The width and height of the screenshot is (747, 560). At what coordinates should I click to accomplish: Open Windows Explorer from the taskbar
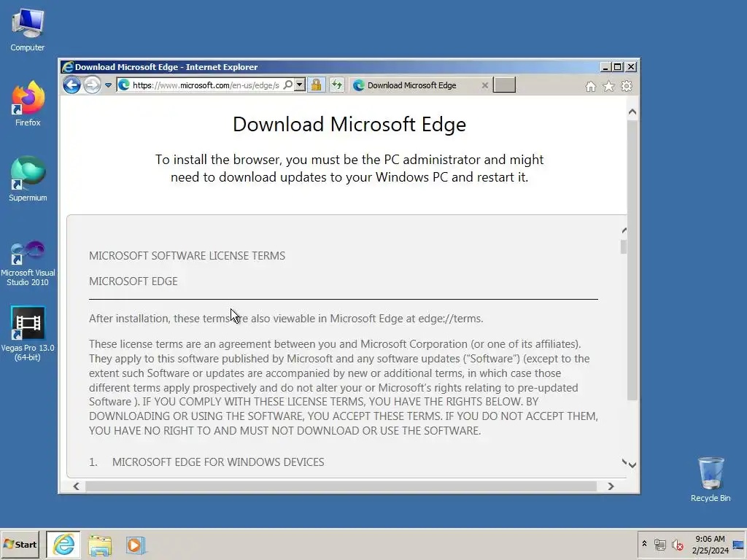coord(99,545)
